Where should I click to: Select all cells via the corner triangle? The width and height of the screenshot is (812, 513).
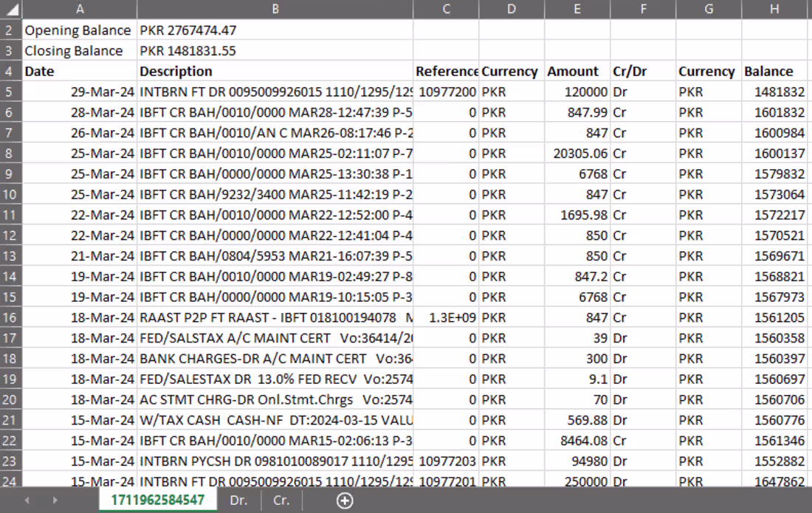click(11, 9)
